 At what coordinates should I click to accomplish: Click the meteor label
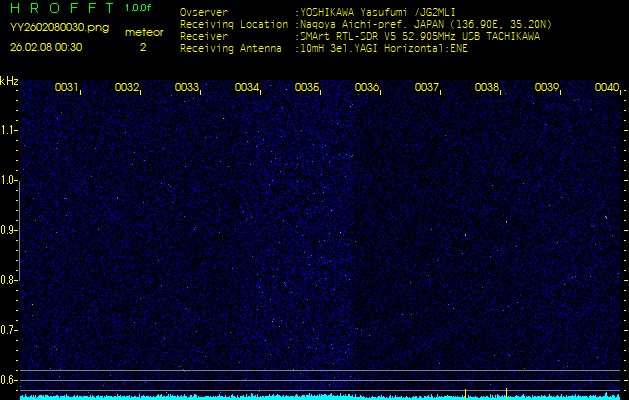pyautogui.click(x=144, y=33)
